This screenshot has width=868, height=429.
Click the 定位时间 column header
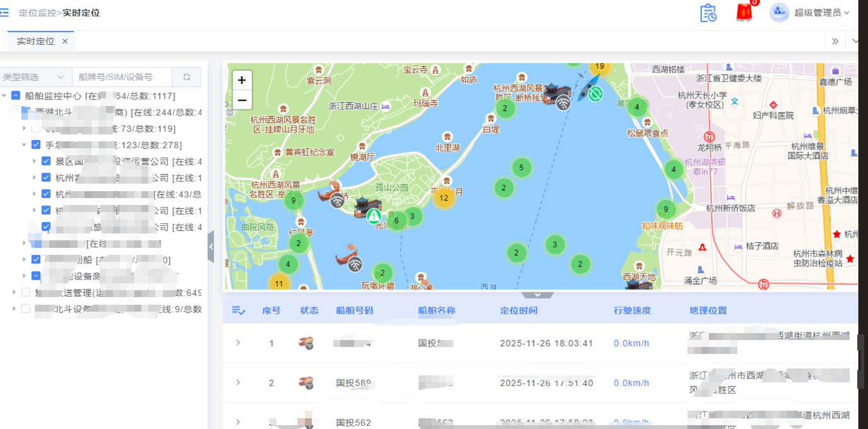(519, 310)
